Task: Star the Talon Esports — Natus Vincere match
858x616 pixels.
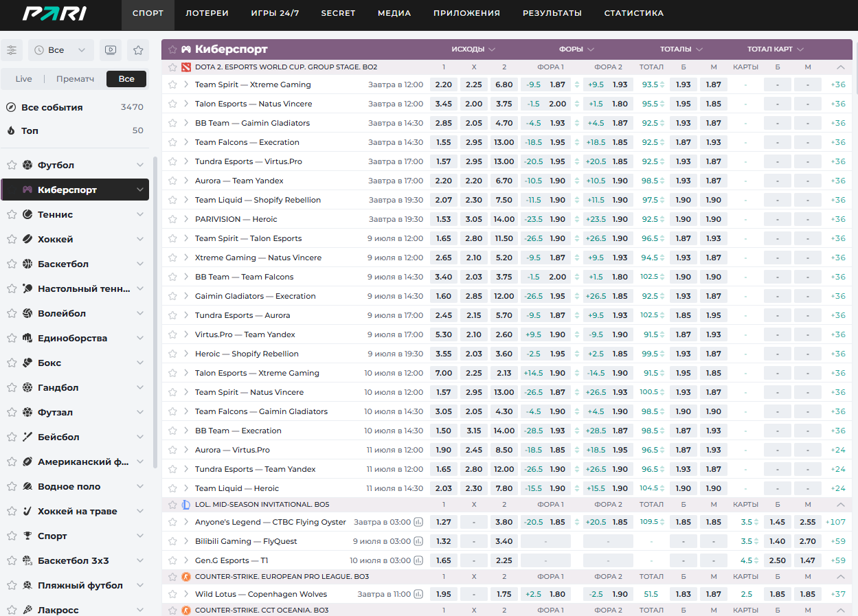Action: click(172, 104)
